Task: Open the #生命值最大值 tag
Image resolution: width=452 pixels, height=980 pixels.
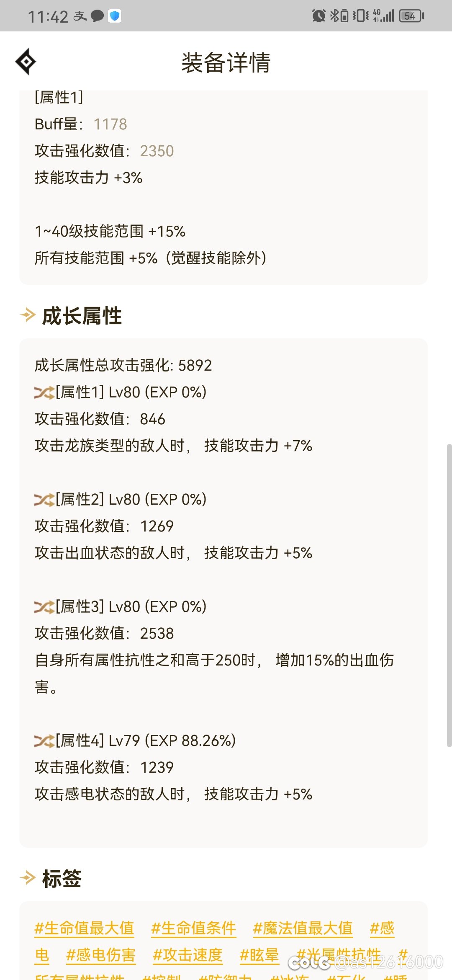Action: (x=84, y=928)
